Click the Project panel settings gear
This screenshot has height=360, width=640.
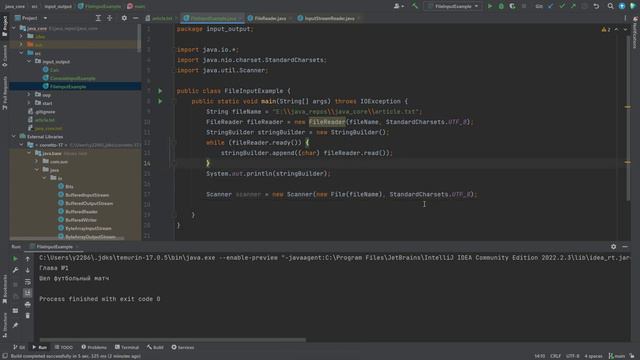click(x=124, y=18)
